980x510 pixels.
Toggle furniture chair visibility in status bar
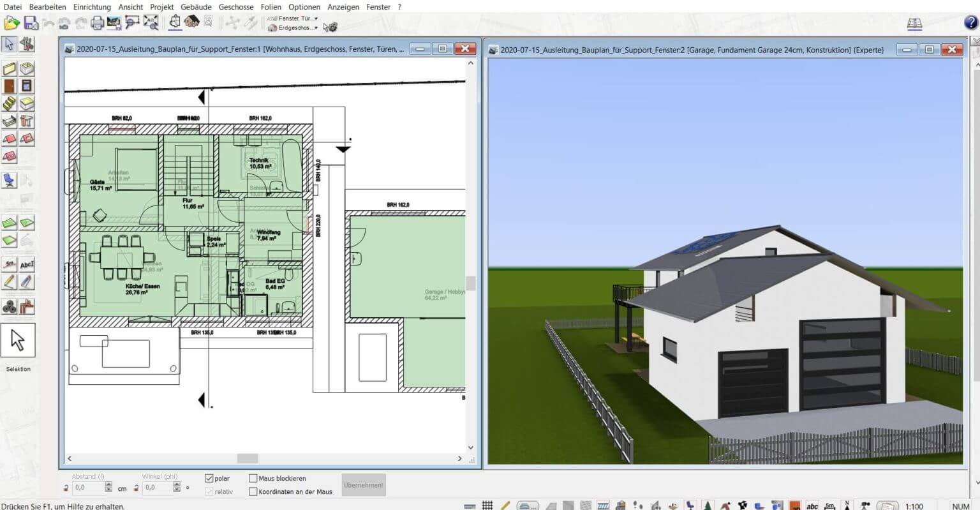[x=690, y=506]
